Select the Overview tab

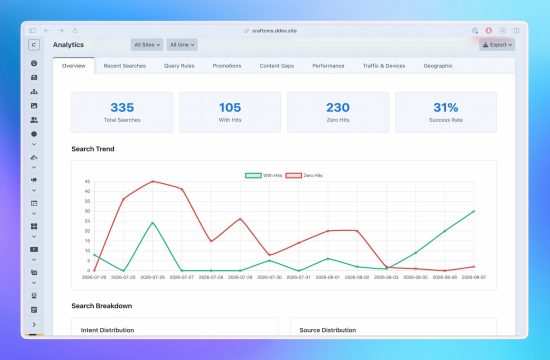(x=74, y=66)
